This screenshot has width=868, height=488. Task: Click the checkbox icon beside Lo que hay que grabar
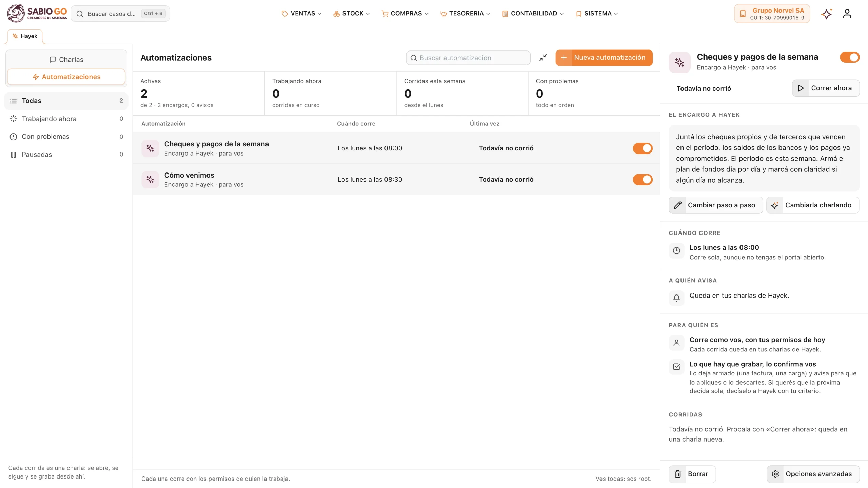(676, 367)
